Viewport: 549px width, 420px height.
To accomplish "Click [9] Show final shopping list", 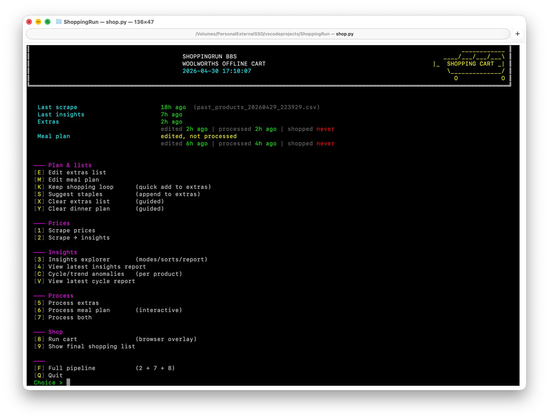I will point(84,346).
